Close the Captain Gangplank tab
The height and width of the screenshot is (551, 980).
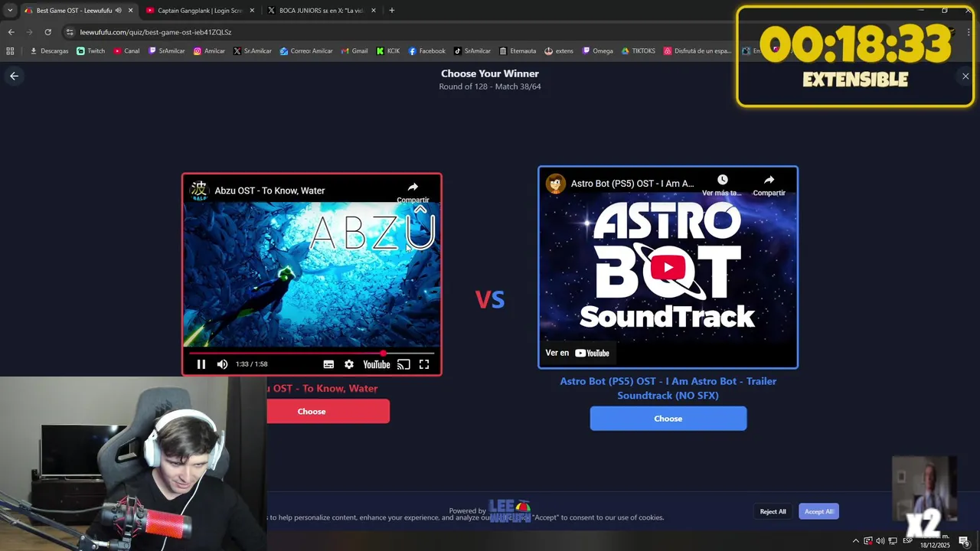coord(252,11)
